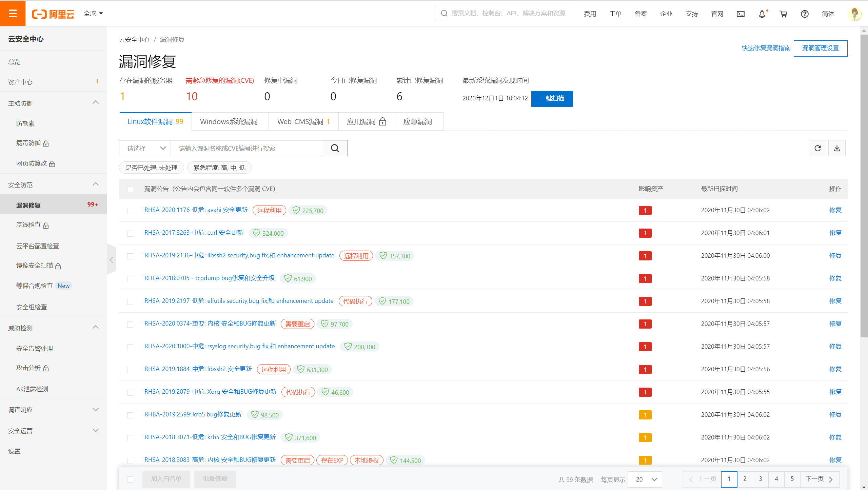Viewport: 868px width, 490px height.
Task: Open the 请选择 filter dropdown
Action: [145, 148]
